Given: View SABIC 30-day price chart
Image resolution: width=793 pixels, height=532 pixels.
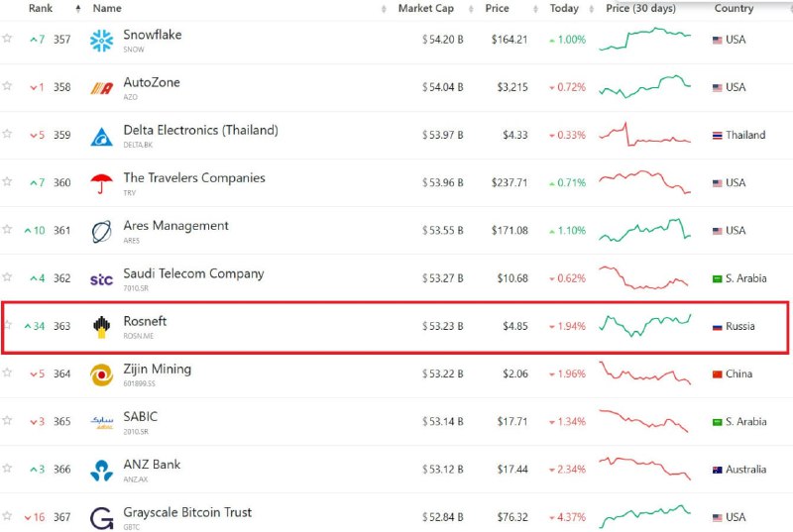Looking at the screenshot, I should [645, 421].
